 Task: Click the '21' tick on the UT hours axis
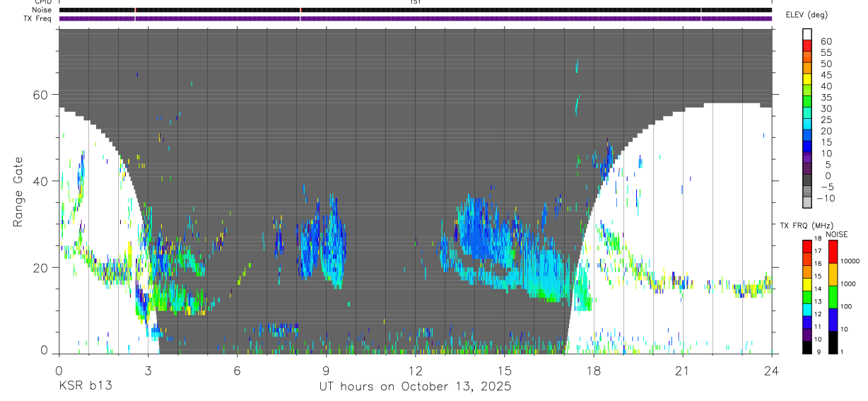682,370
